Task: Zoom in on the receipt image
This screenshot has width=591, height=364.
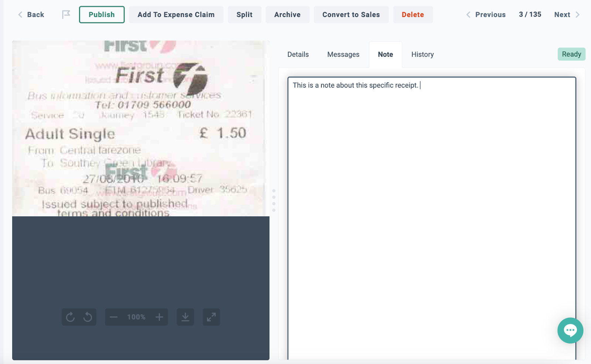Action: point(159,317)
